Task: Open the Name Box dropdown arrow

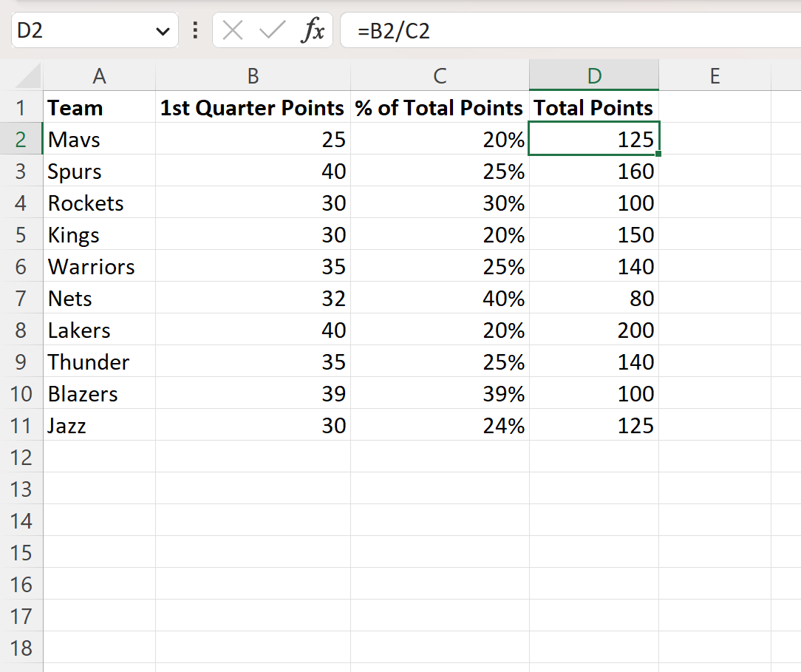Action: point(164,30)
